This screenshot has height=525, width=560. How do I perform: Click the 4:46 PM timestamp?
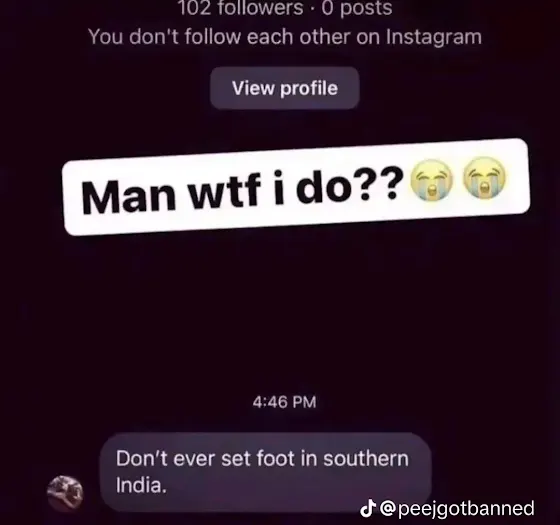pyautogui.click(x=284, y=402)
